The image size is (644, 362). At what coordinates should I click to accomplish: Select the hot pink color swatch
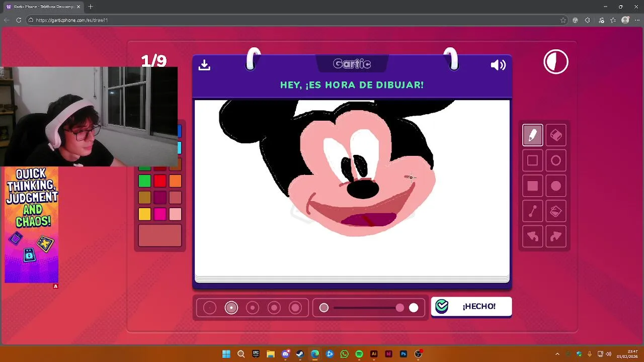[x=160, y=215]
